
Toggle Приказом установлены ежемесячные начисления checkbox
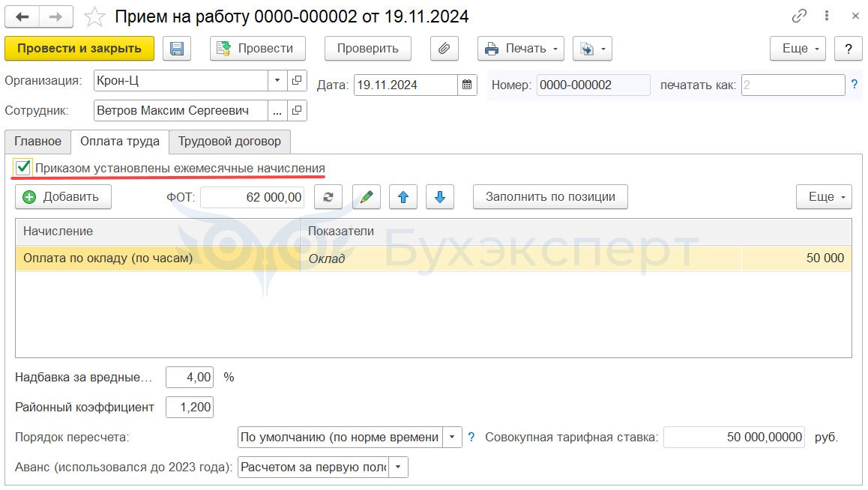click(22, 168)
